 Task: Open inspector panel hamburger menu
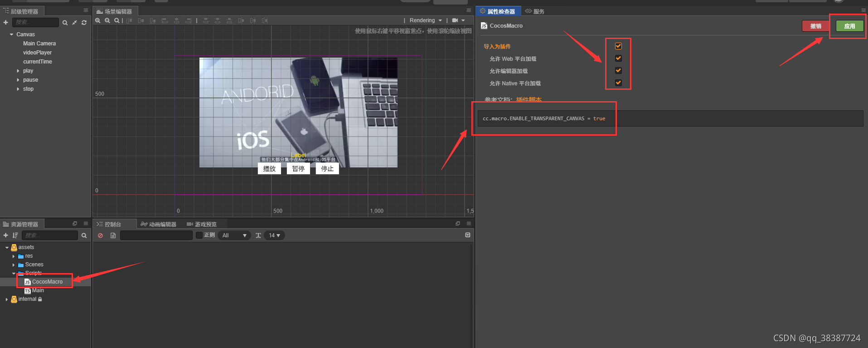click(x=863, y=10)
